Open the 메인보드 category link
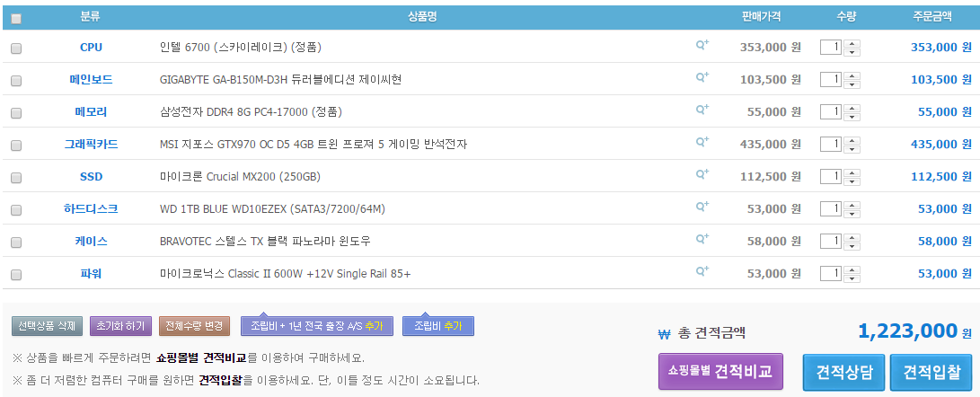This screenshot has height=397, width=980. 91,80
